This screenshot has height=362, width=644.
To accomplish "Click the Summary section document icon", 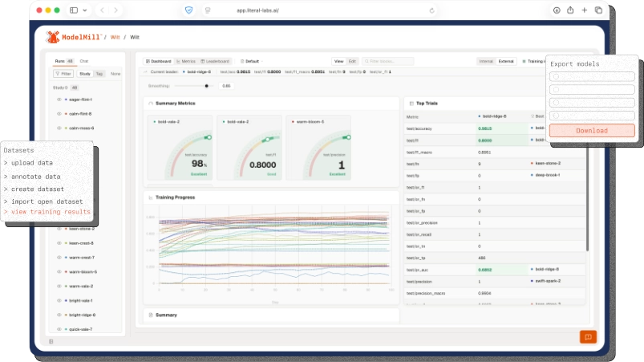I will tap(151, 315).
